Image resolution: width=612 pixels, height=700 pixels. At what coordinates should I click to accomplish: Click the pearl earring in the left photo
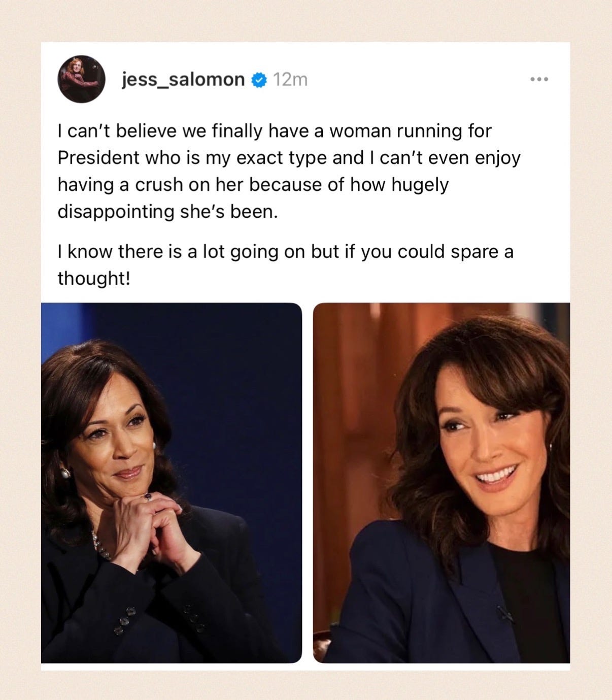tap(65, 474)
